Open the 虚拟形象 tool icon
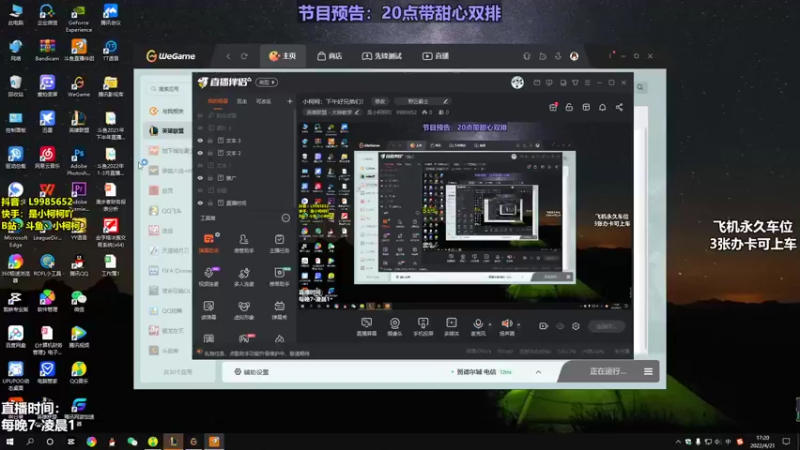Viewport: 800px width, 450px height. pyautogui.click(x=244, y=310)
